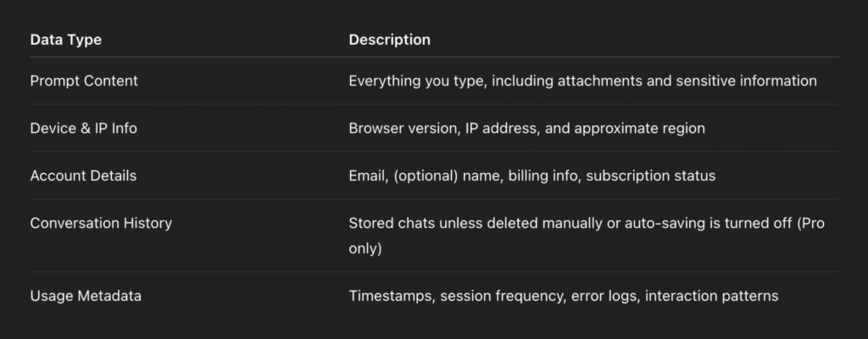Select the Conversation History cell

[x=101, y=223]
